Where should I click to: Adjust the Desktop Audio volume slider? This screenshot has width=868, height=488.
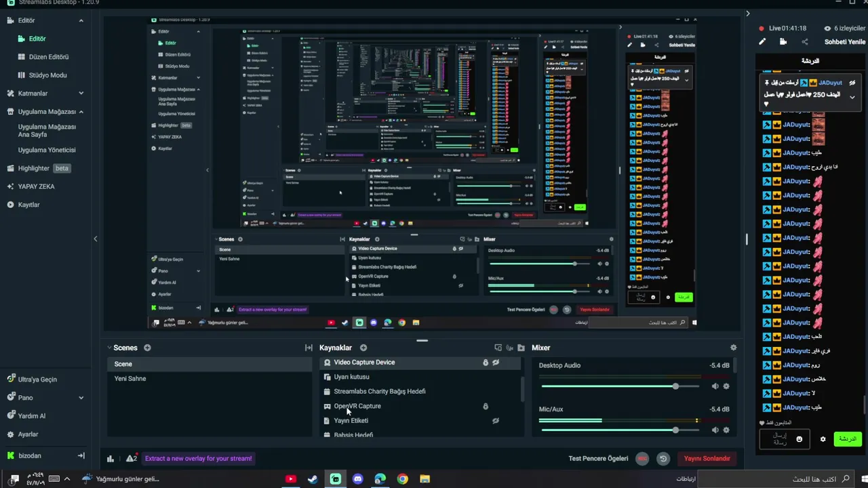point(620,386)
